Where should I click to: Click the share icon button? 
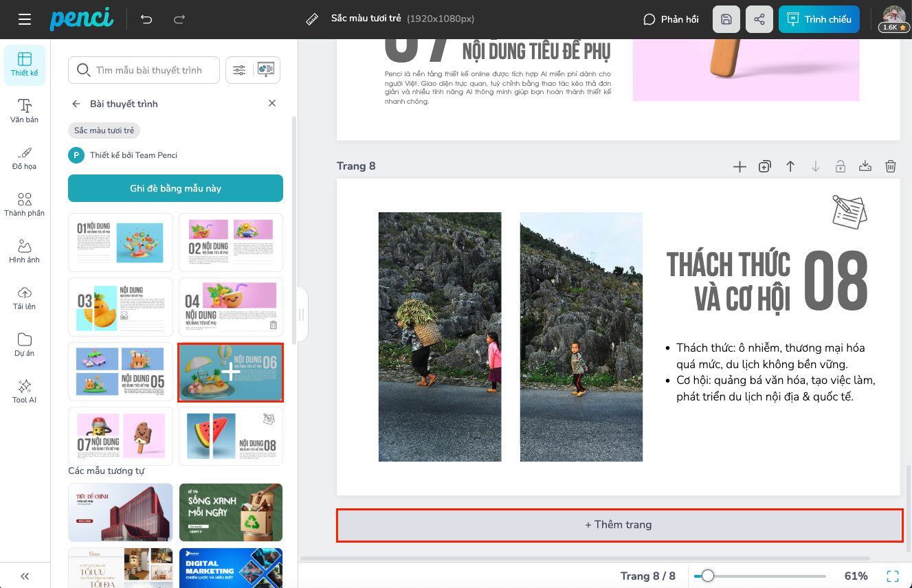pyautogui.click(x=759, y=19)
